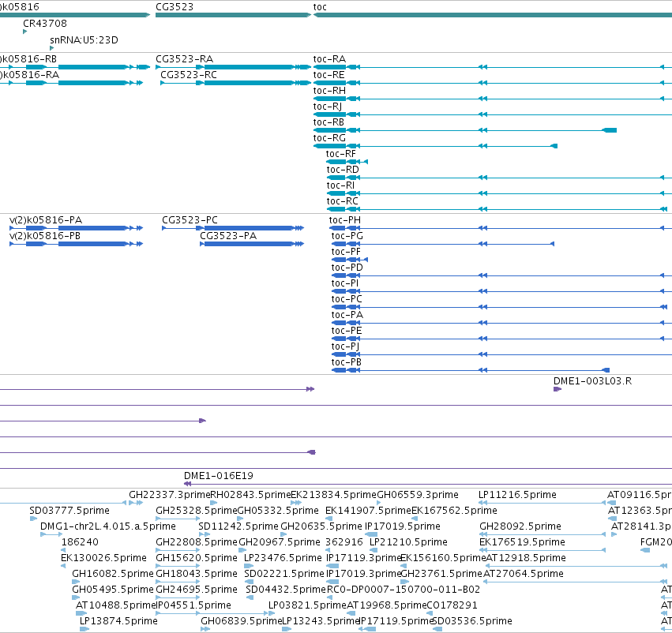Click EST LP13874.5prime label
Viewport: 672px width, 633px height.
pyautogui.click(x=118, y=621)
